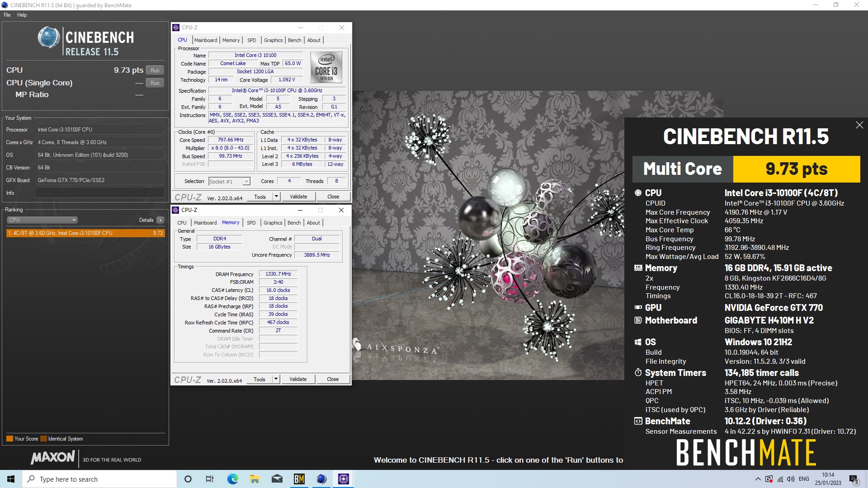Click Tools button in lower CPU-Z
Image resolution: width=868 pixels, height=488 pixels.
pyautogui.click(x=259, y=380)
